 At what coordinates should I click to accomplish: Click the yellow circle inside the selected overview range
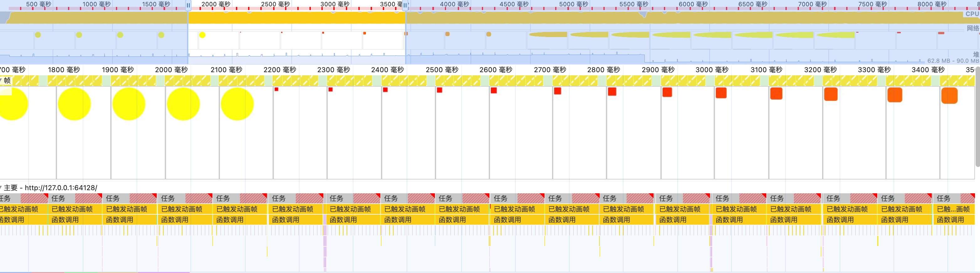202,35
